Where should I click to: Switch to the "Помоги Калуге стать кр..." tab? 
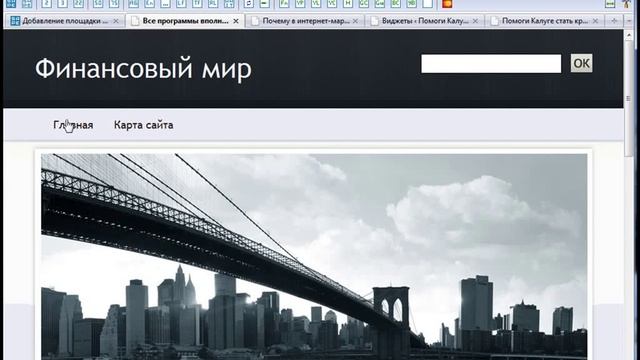coord(545,21)
